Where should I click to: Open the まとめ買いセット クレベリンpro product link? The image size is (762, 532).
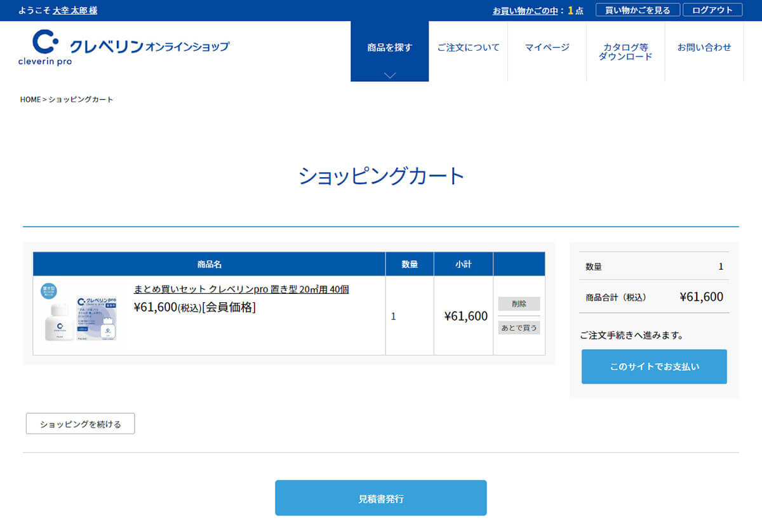(241, 289)
